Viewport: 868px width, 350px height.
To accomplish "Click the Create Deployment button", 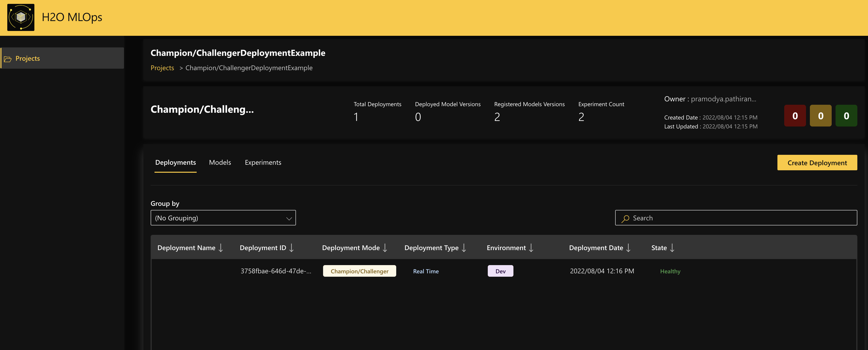I will (817, 163).
